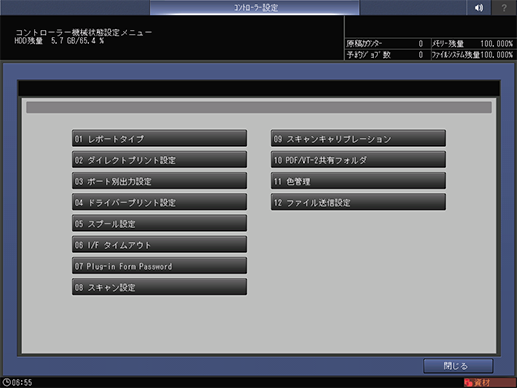Open the red 資材 materials indicator

pos(489,382)
